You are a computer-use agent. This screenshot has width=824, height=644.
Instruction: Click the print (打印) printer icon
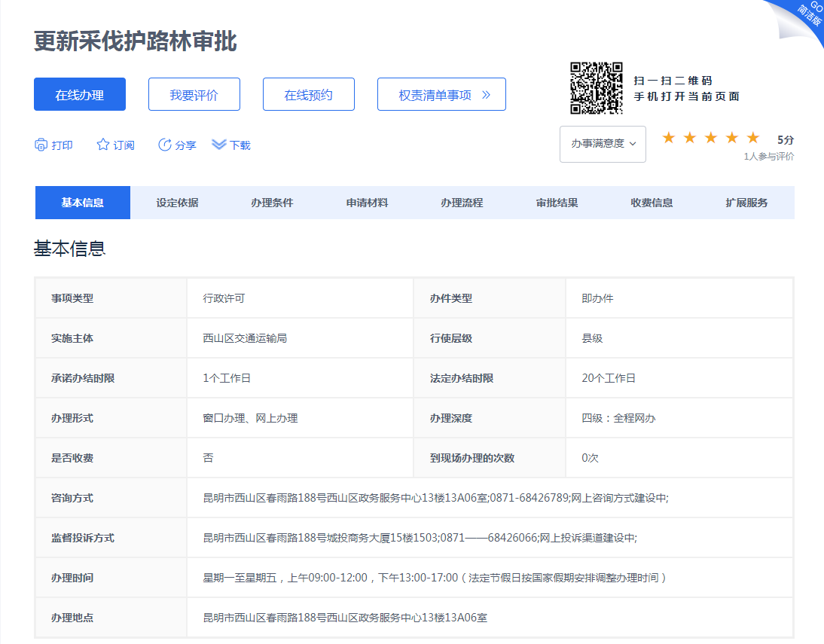pyautogui.click(x=41, y=145)
